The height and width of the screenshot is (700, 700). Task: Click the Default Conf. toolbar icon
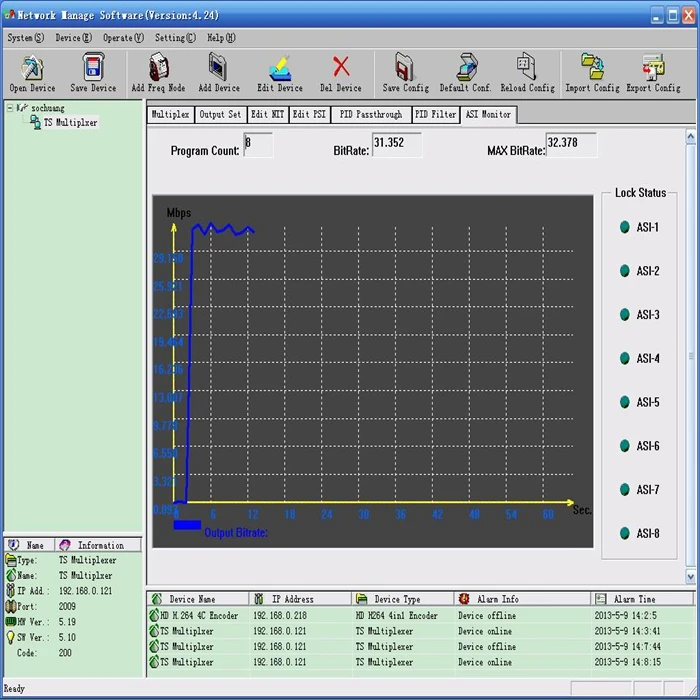point(467,67)
